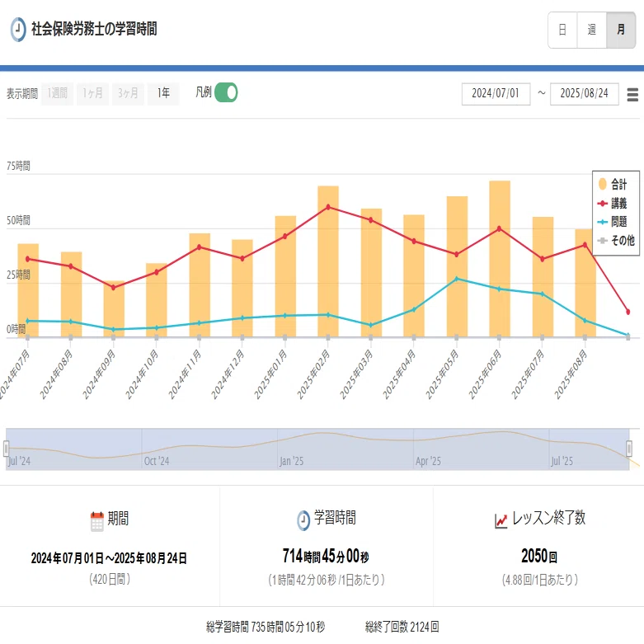Click 問題 data point for 2025年05月
This screenshot has height=644, width=644.
[457, 279]
